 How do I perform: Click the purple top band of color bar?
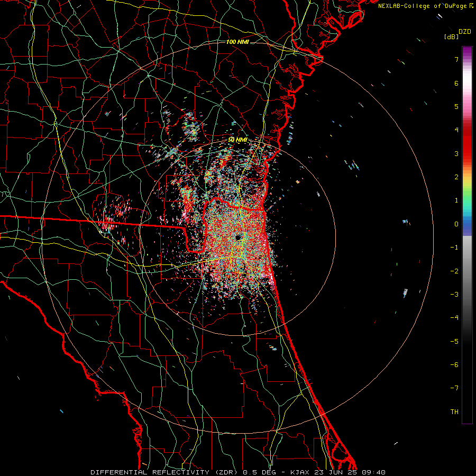[x=467, y=52]
